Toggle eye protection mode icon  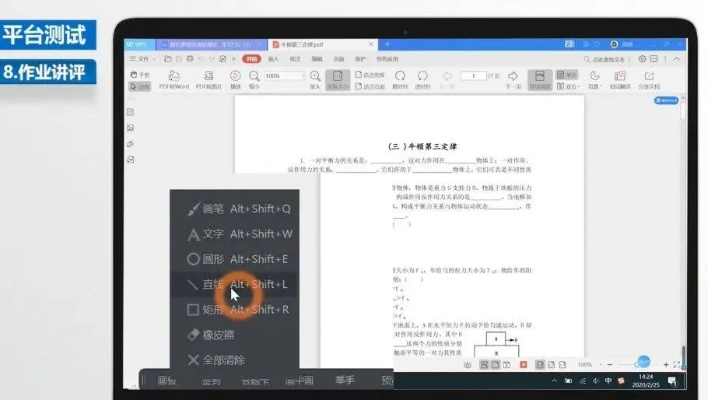pos(468,365)
